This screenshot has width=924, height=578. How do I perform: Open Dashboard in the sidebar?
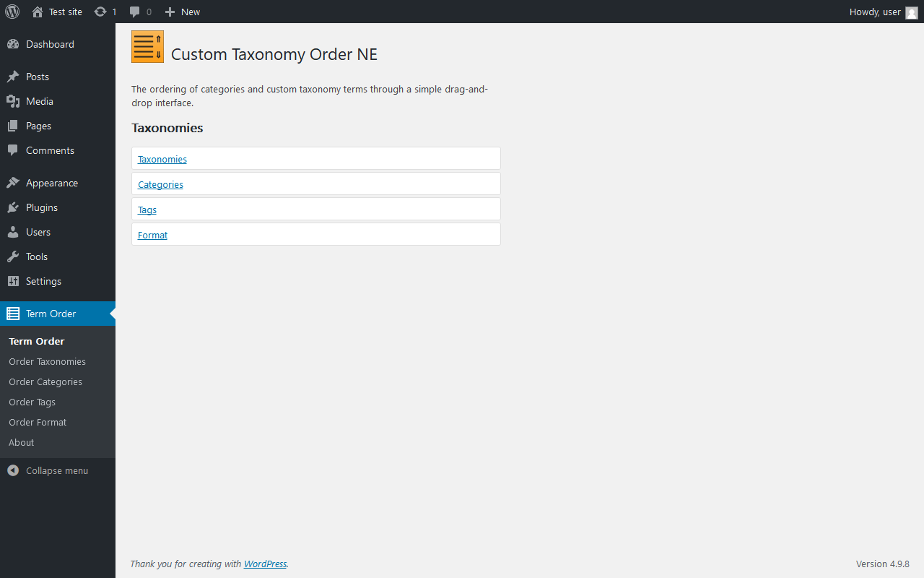click(x=50, y=44)
